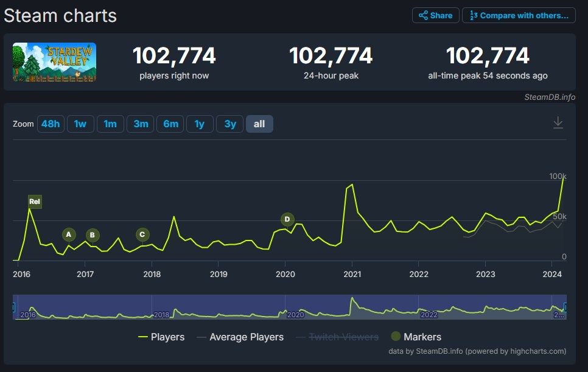Click the 100k y-axis label
588x372 pixels.
tap(558, 176)
